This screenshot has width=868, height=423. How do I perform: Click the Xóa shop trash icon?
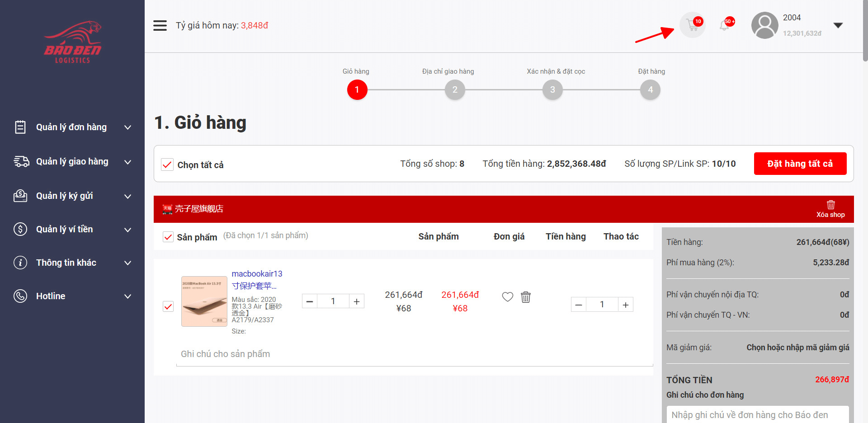[830, 205]
